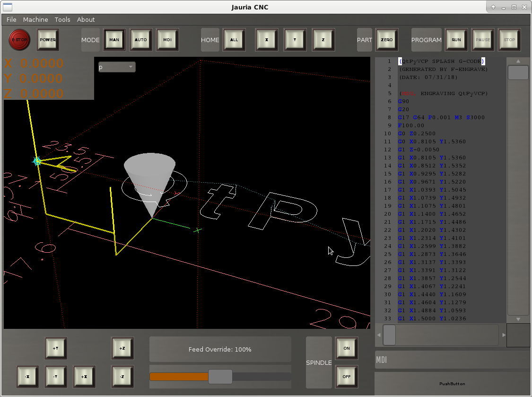RUN the loaded program
Viewport: 532px width, 397px height.
(x=456, y=40)
